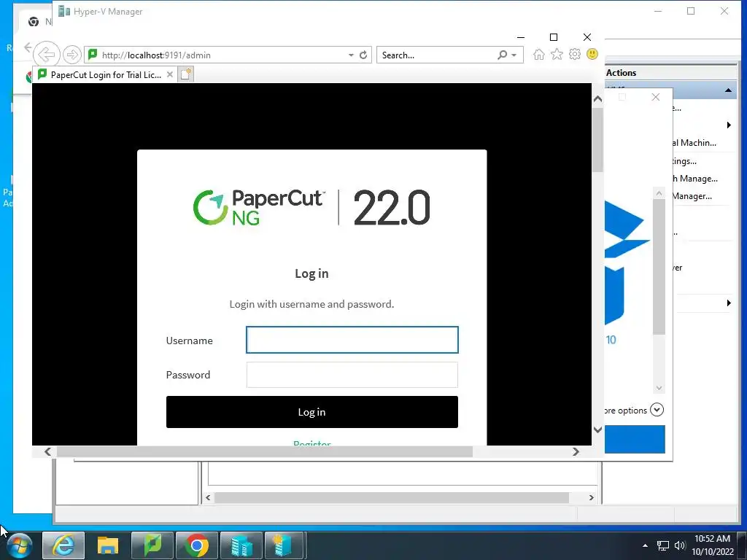747x560 pixels.
Task: Go back in Internet Explorer
Action: (47, 54)
